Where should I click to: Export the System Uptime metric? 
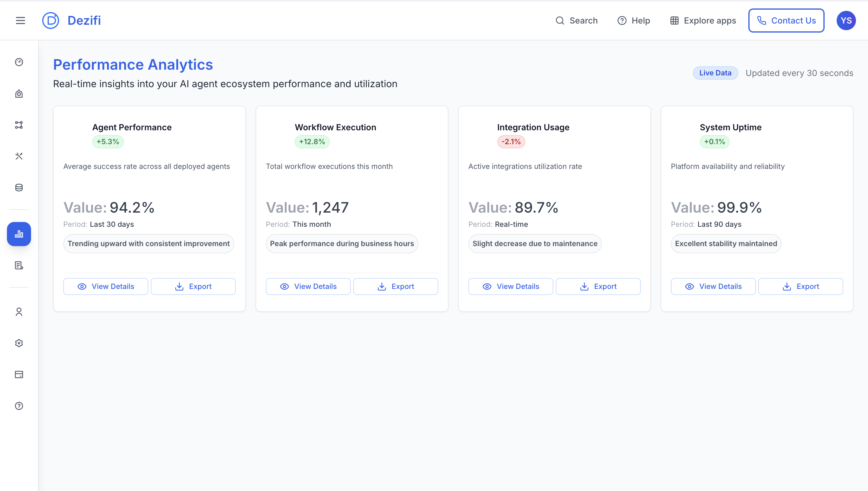click(x=801, y=286)
